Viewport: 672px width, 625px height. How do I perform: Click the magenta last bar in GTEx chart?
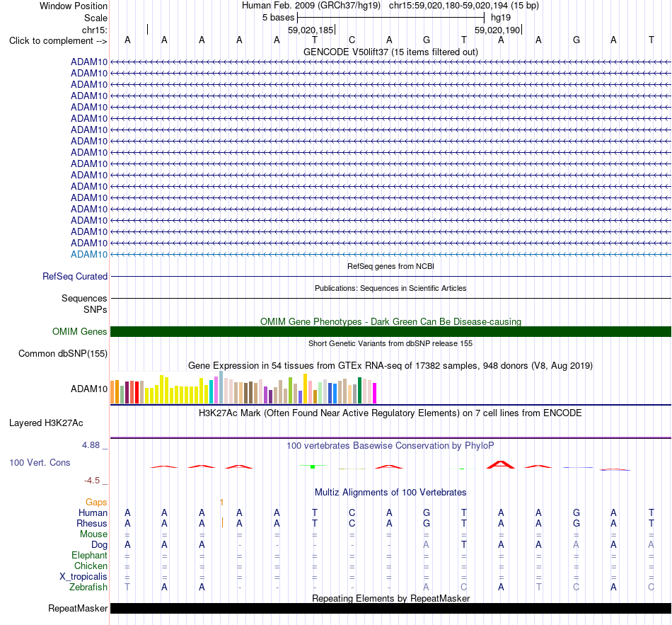pyautogui.click(x=375, y=393)
